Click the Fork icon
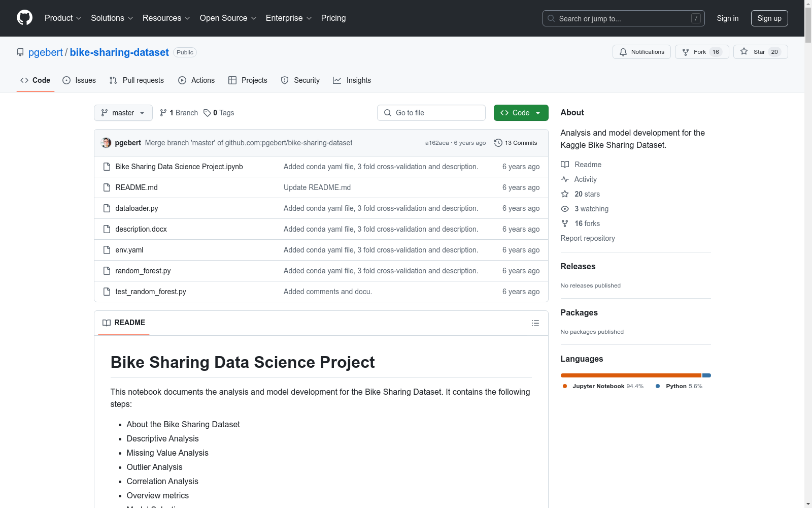This screenshot has width=812, height=508. [686, 52]
